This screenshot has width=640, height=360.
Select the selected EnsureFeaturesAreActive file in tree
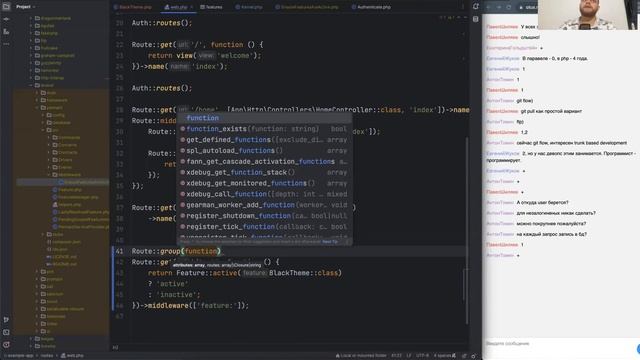(x=63, y=182)
